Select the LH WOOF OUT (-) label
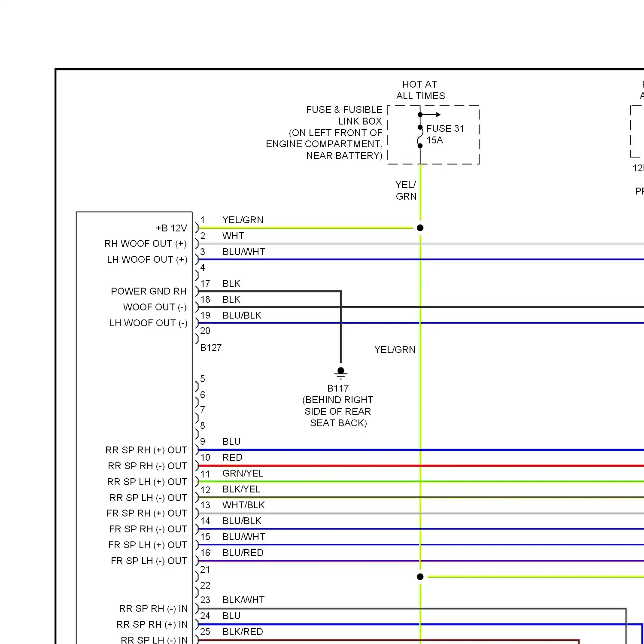This screenshot has width=644, height=644. [x=149, y=323]
